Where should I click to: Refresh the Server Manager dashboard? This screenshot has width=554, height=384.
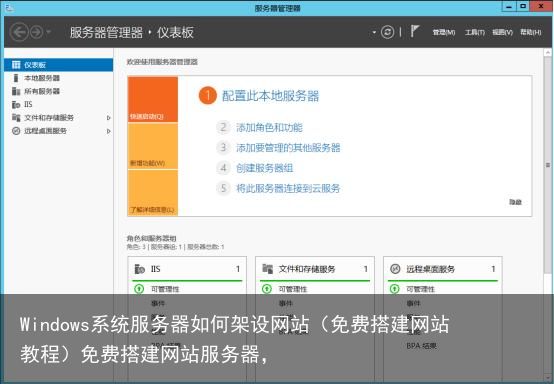tap(388, 32)
